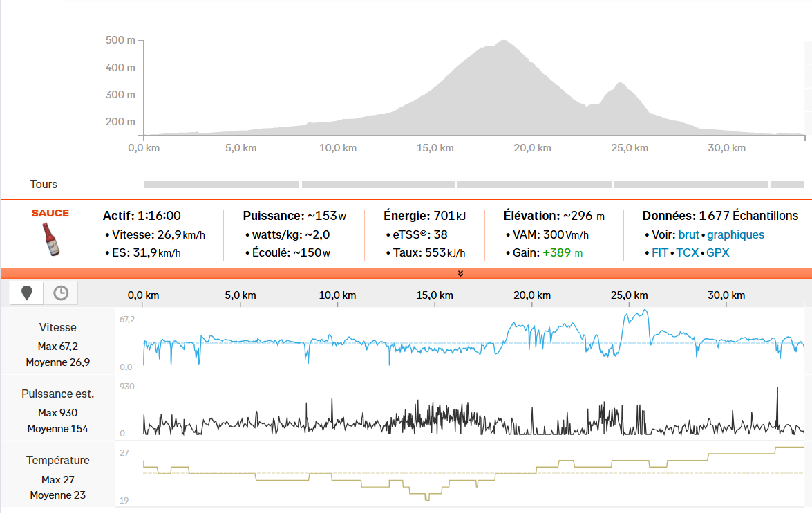812x516 pixels.
Task: Click the Puissance stat heading
Action: [x=272, y=216]
